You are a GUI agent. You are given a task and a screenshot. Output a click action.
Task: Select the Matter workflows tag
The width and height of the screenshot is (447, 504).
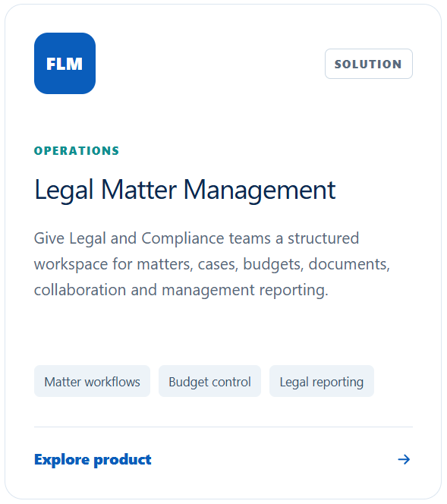pyautogui.click(x=92, y=381)
